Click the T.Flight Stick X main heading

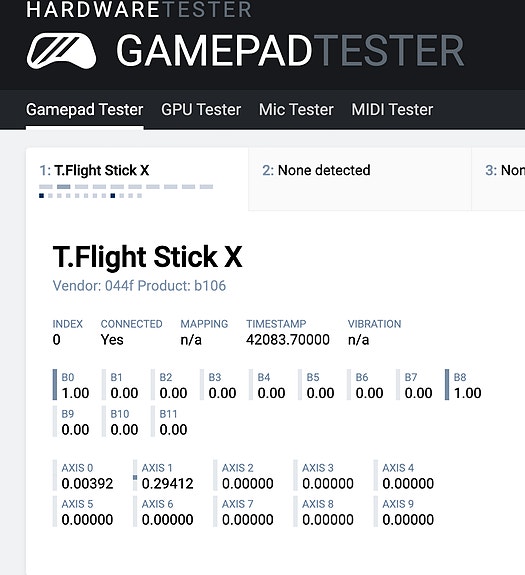click(147, 257)
